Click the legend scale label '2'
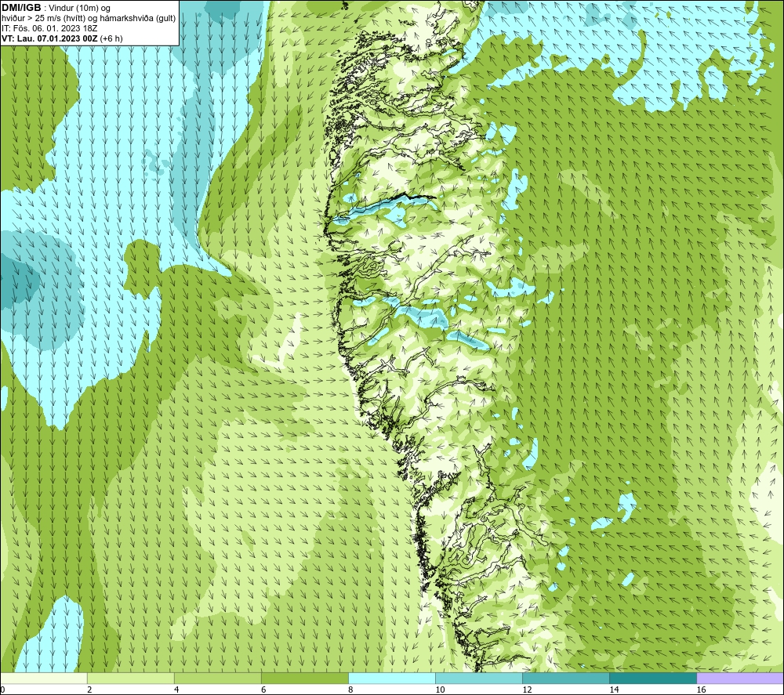Image resolution: width=784 pixels, height=695 pixels. tap(89, 690)
